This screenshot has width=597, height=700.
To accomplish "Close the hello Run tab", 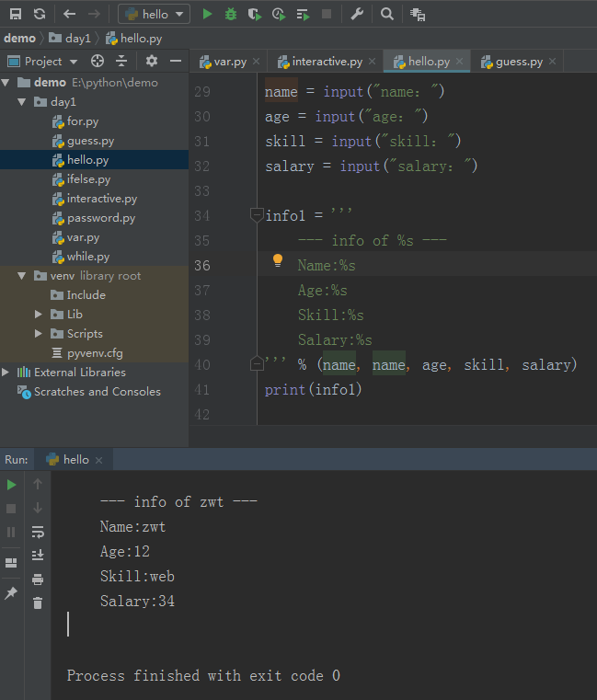I will pos(99,460).
